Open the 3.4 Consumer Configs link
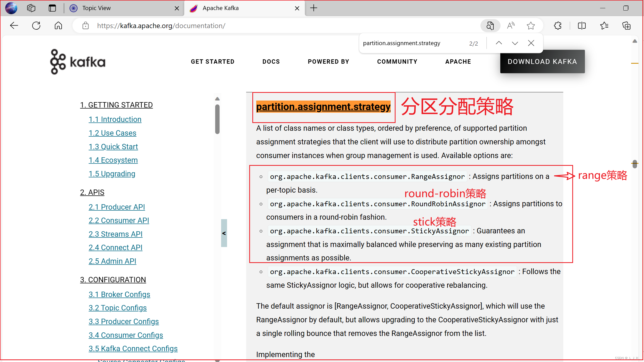Image resolution: width=644 pixels, height=362 pixels. pyautogui.click(x=126, y=335)
